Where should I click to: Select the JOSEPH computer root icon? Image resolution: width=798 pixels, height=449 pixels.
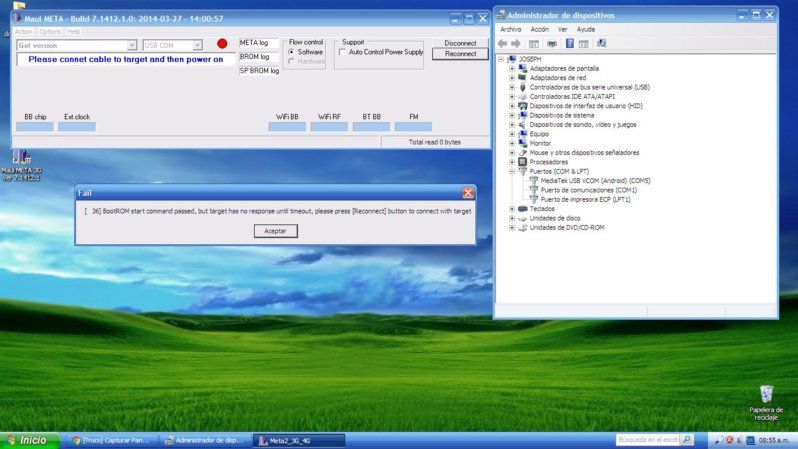pyautogui.click(x=512, y=59)
